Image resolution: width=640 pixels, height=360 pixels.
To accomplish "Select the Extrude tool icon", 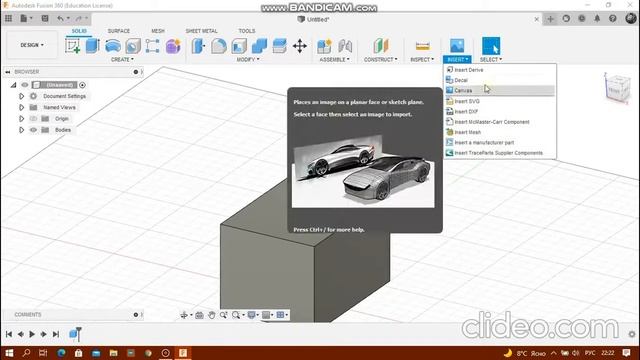I will (x=93, y=46).
